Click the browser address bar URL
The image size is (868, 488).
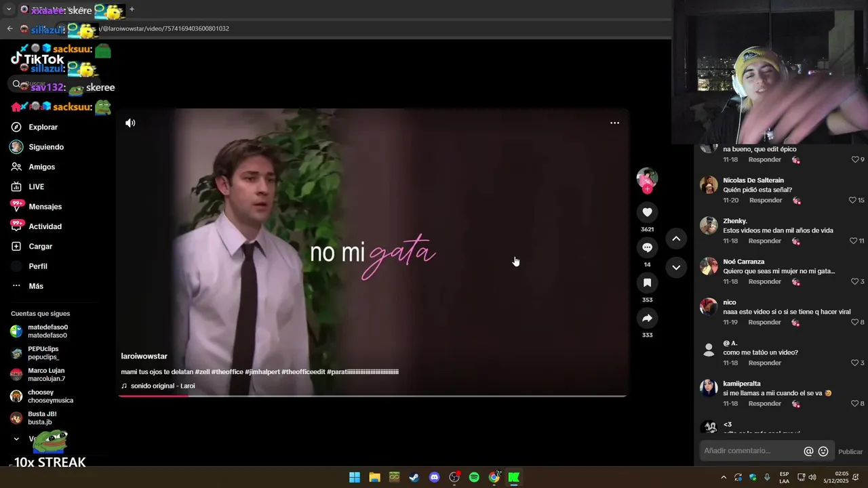click(x=164, y=28)
